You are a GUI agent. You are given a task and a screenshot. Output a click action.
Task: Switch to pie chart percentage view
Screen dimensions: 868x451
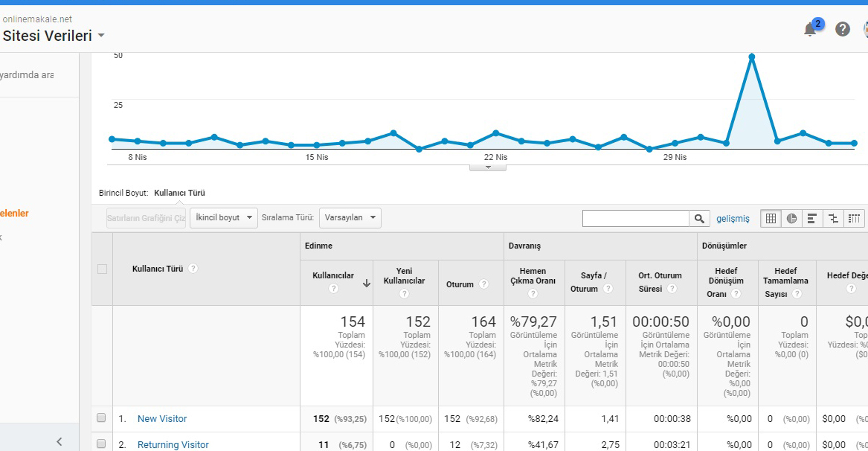[x=791, y=218]
